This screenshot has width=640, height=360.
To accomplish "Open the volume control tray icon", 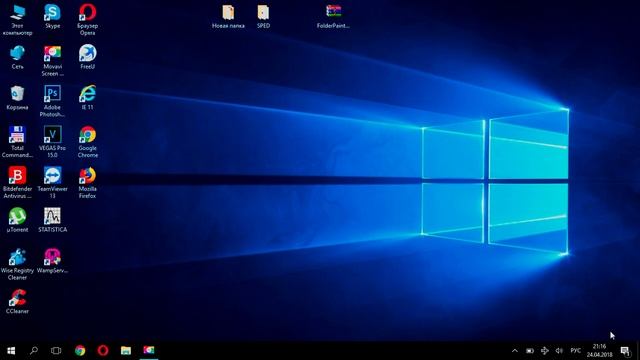I will 559,351.
